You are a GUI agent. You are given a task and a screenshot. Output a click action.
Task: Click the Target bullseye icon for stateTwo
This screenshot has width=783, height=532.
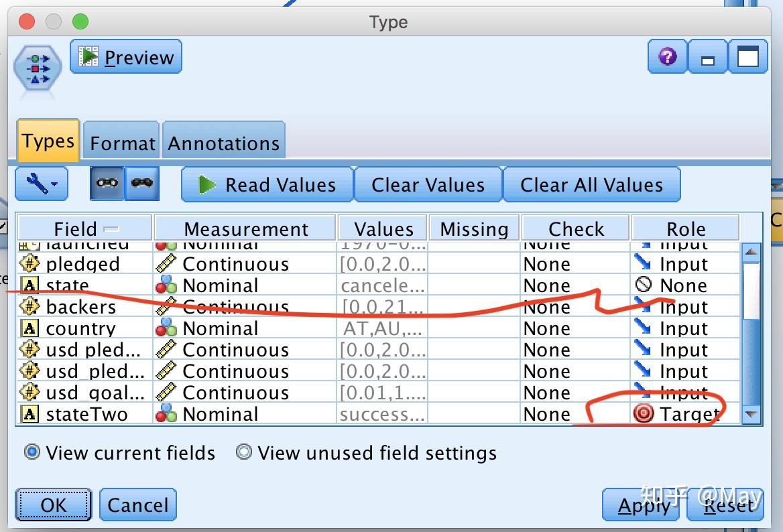coord(644,413)
